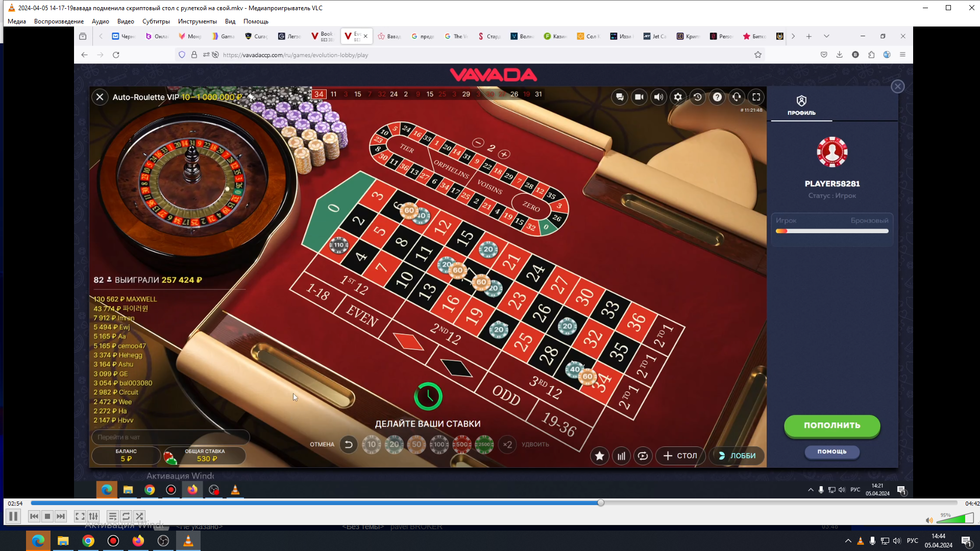This screenshot has width=980, height=551.
Task: Reload the page in the recorded browser
Action: [116, 55]
